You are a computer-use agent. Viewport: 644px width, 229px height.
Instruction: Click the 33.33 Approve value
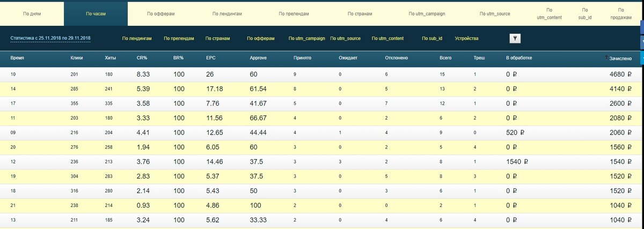coord(259,219)
